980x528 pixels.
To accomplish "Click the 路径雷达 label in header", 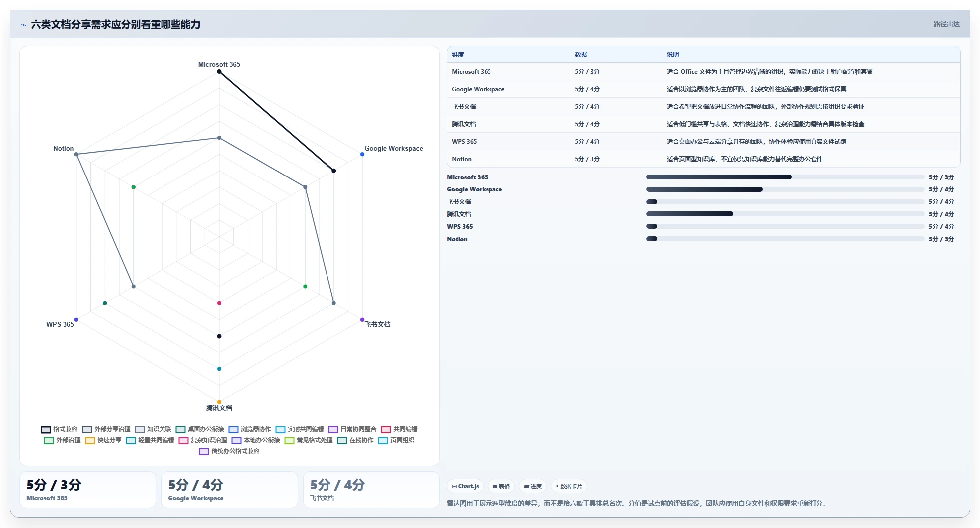I will pyautogui.click(x=946, y=24).
